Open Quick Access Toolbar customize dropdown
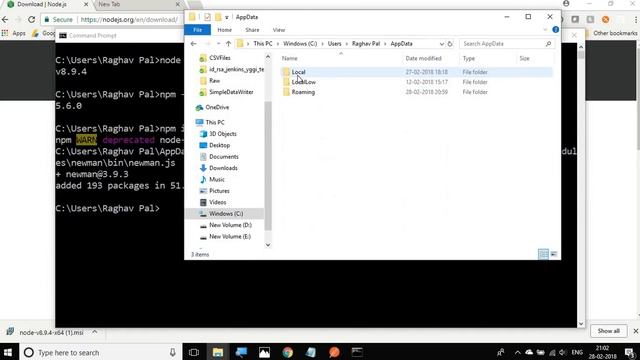Image resolution: width=640 pixels, height=360 pixels. click(227, 17)
